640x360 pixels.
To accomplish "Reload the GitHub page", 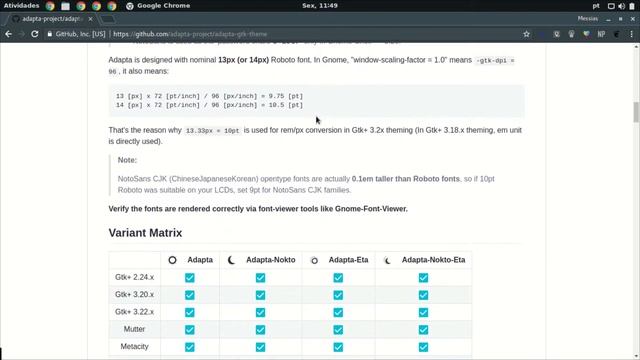I will pyautogui.click(x=35, y=34).
